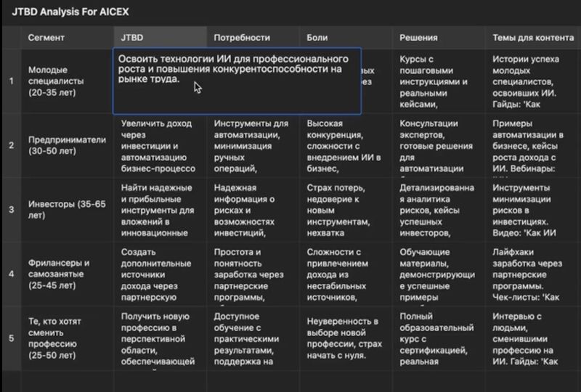The width and height of the screenshot is (581, 392).
Task: Click the 'Те, кто хотят сменить профессию' cell
Action: (68, 338)
